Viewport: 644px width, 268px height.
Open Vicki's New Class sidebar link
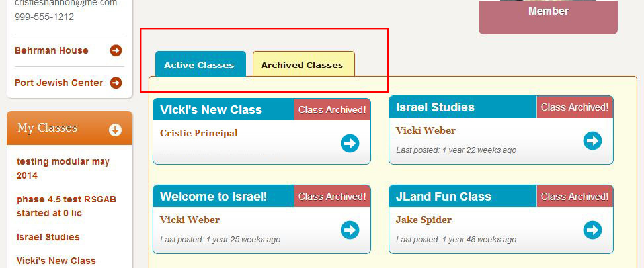tap(56, 261)
